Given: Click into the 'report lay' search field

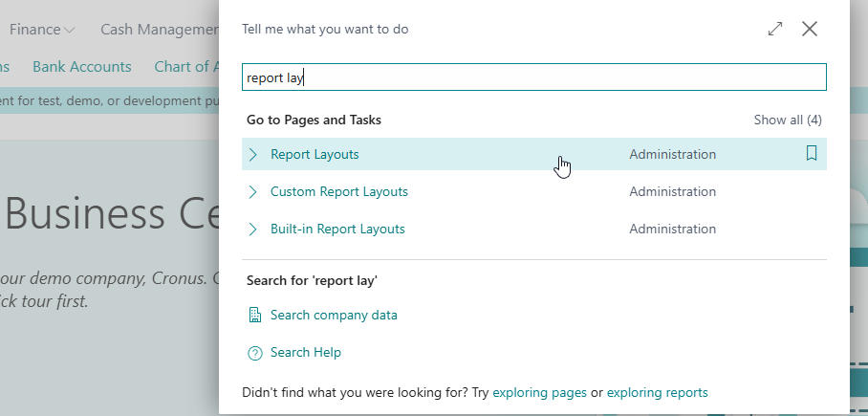Looking at the screenshot, I should (x=534, y=77).
